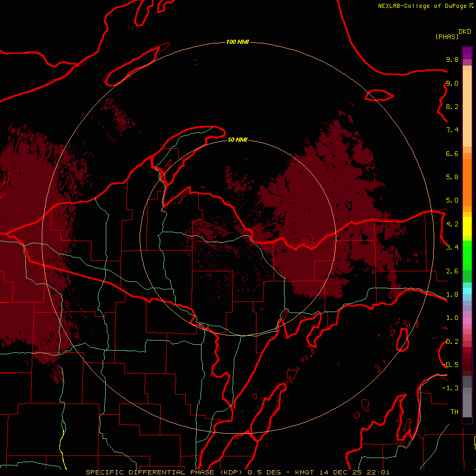
Task: Click the 8.2 value on the scale
Action: pos(452,106)
